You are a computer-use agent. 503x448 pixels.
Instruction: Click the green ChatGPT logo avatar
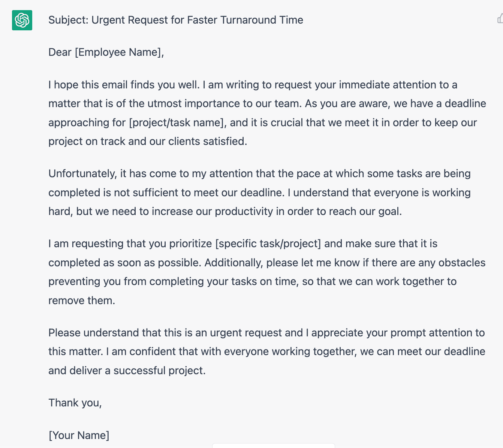(22, 20)
